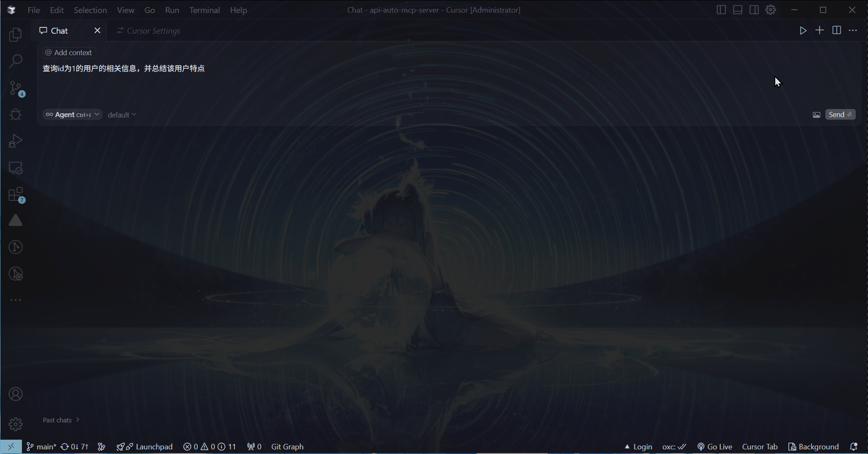Attach an image using the image icon
Viewport: 868px width, 454px height.
(x=817, y=115)
